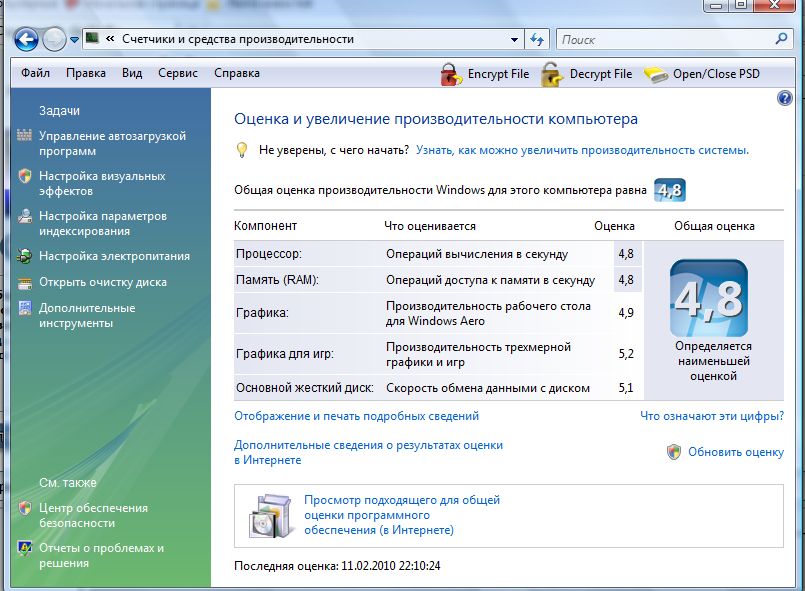Refresh the page with the address bar arrows
The image size is (805, 591).
[x=537, y=40]
